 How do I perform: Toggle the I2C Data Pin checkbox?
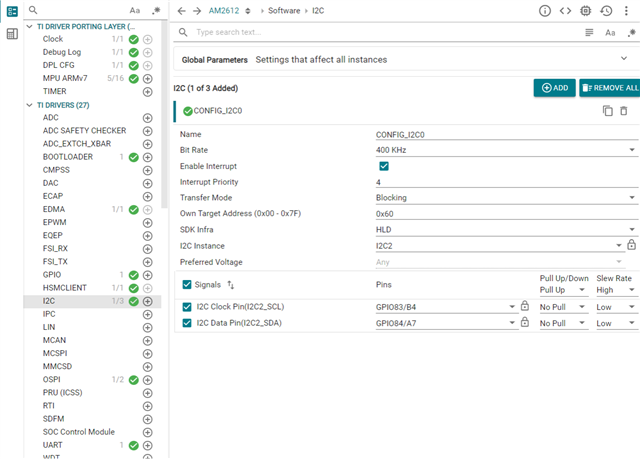tap(187, 323)
